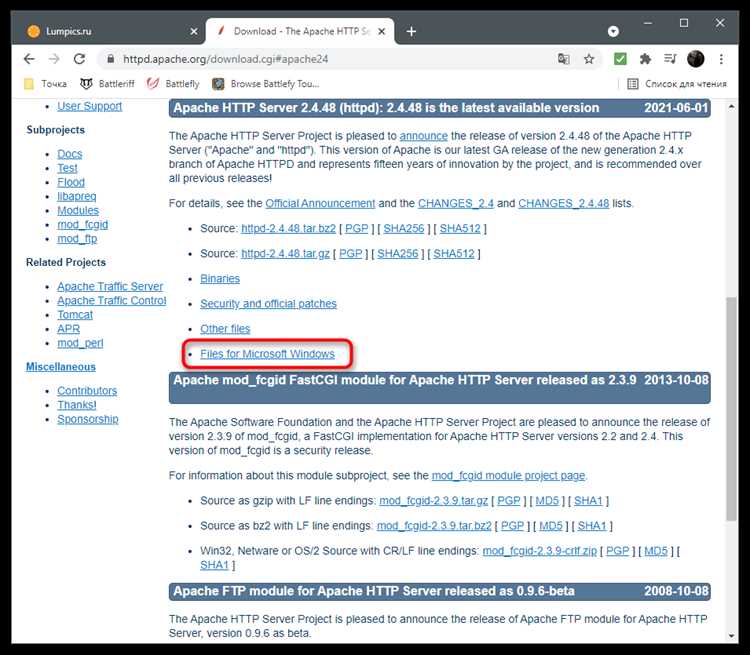
Task: Open mod_fcgid module project page link
Action: click(508, 476)
